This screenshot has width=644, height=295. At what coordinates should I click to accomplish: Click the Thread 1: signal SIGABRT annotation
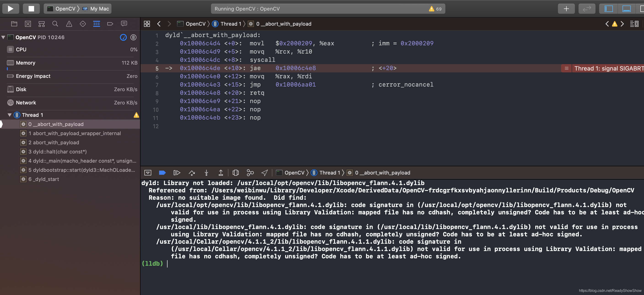[603, 68]
